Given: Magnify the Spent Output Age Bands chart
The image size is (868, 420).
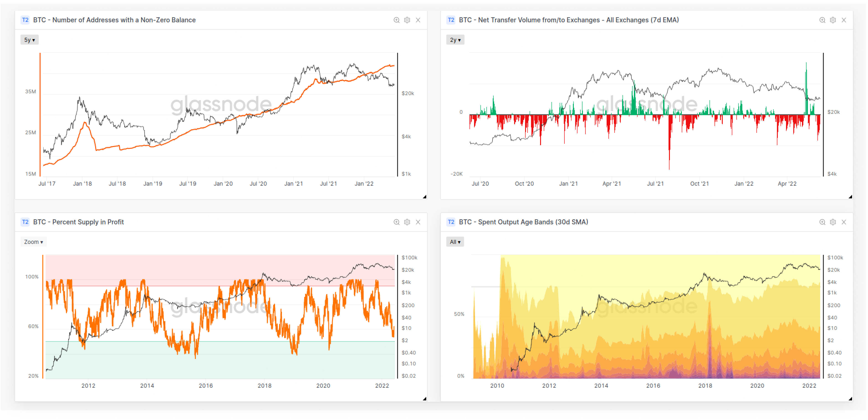Looking at the screenshot, I should pos(822,222).
